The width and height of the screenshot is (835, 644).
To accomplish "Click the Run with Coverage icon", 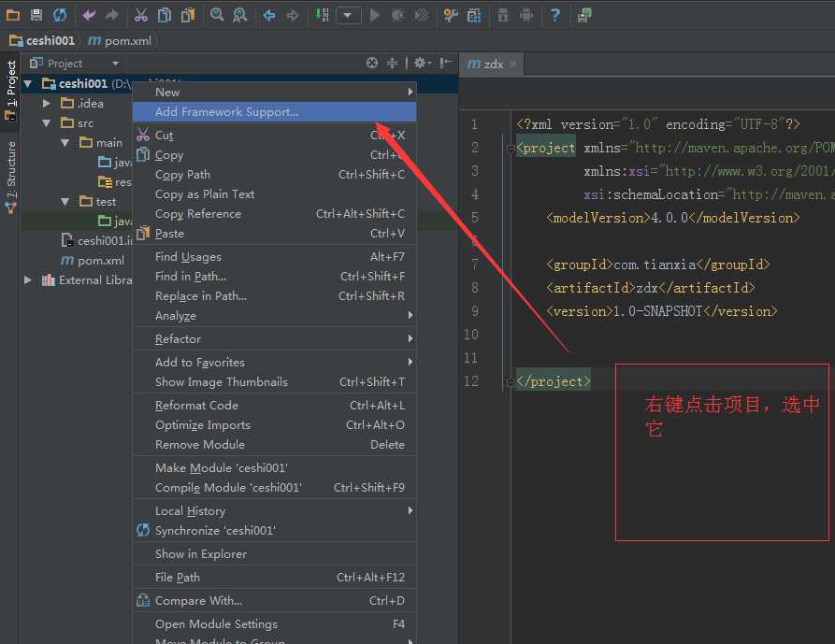I will click(421, 16).
